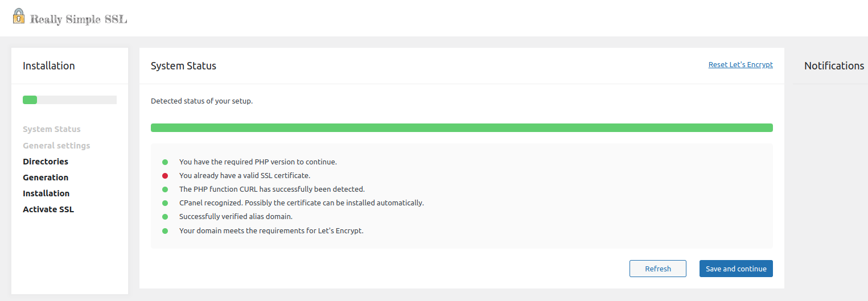Click green dot beside Let's Encrypt requirements

coord(165,231)
